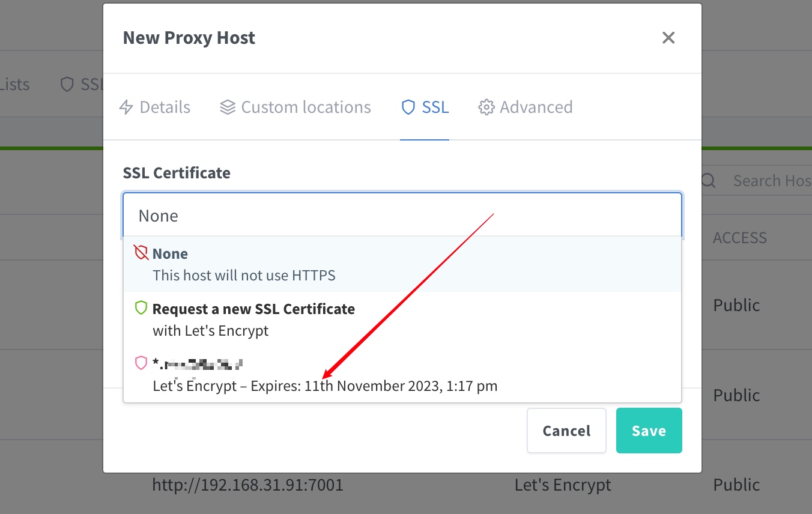This screenshot has height=514, width=812.
Task: Choose Request a new SSL Certificate
Action: (x=402, y=319)
